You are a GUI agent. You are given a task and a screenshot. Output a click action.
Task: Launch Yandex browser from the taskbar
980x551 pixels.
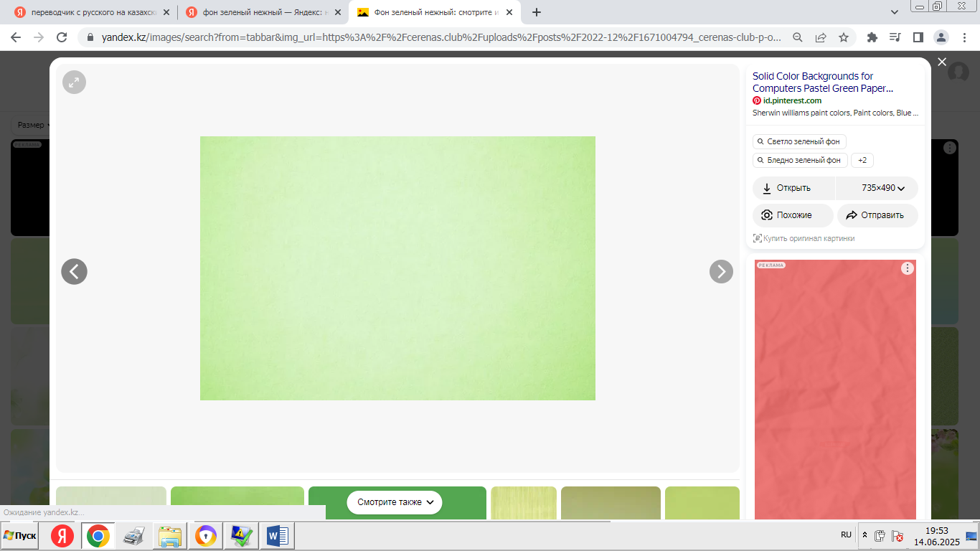(x=62, y=536)
